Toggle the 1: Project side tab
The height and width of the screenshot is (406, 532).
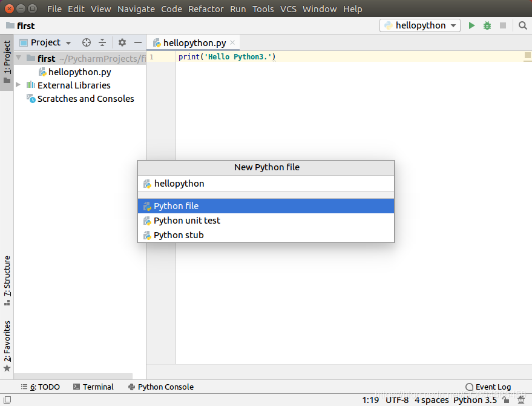[x=7, y=62]
